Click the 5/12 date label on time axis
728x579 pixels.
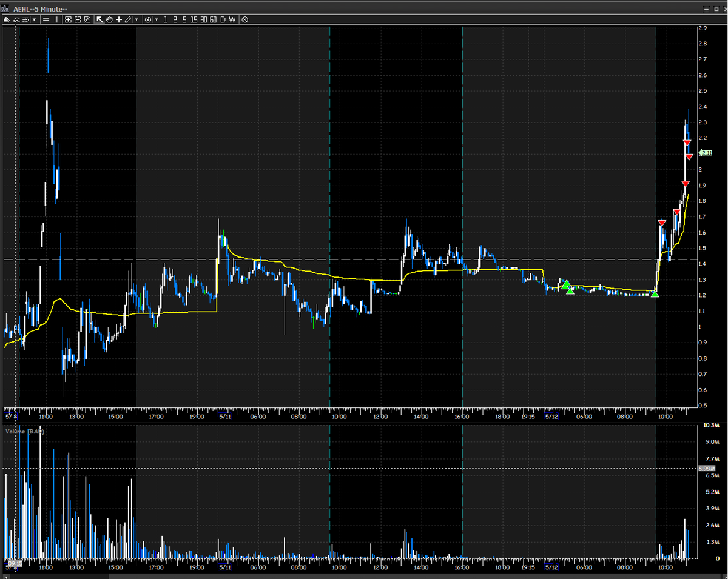pyautogui.click(x=551, y=417)
